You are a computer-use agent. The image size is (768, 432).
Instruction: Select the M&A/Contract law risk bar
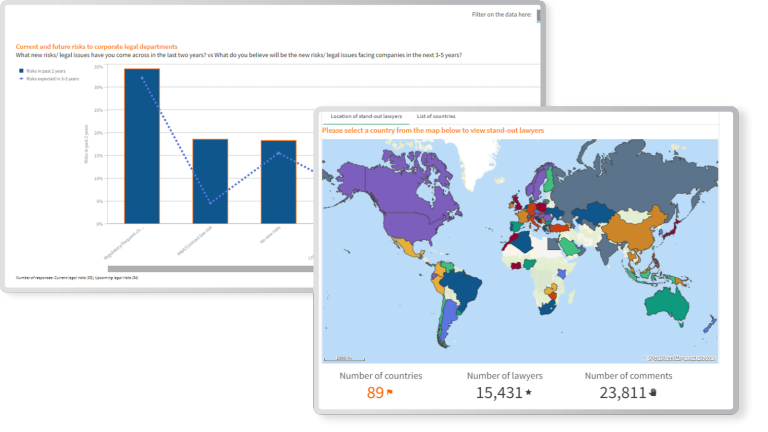210,181
